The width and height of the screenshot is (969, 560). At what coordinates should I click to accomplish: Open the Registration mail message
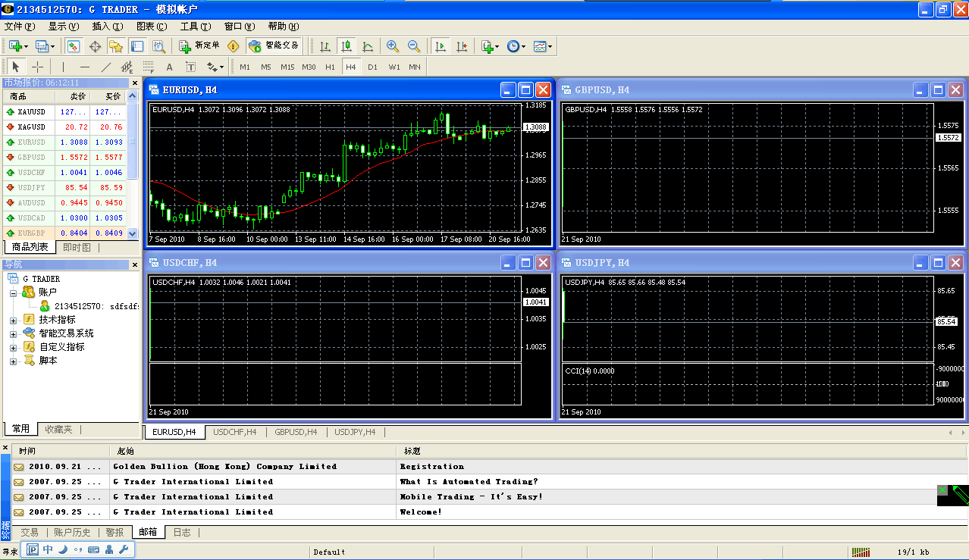point(490,467)
